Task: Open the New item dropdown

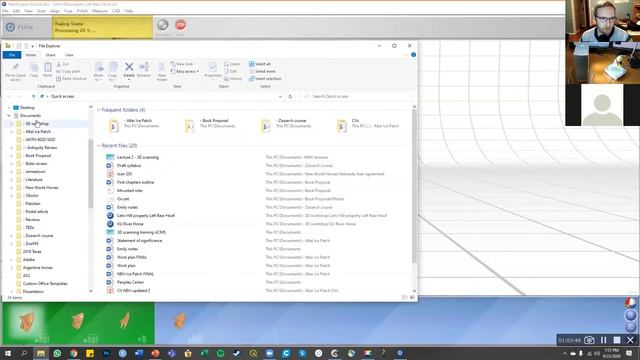Action: pos(183,64)
